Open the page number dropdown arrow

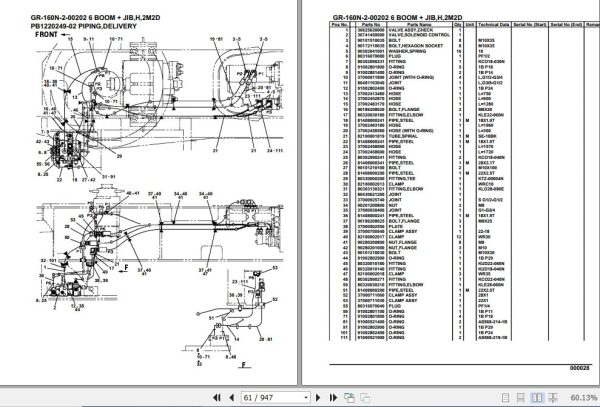[306, 398]
